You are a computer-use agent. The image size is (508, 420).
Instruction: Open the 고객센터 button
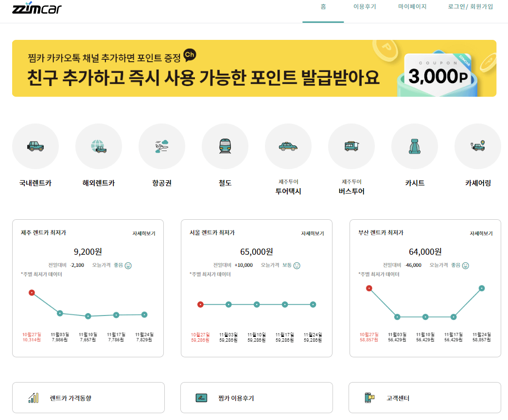[425, 398]
